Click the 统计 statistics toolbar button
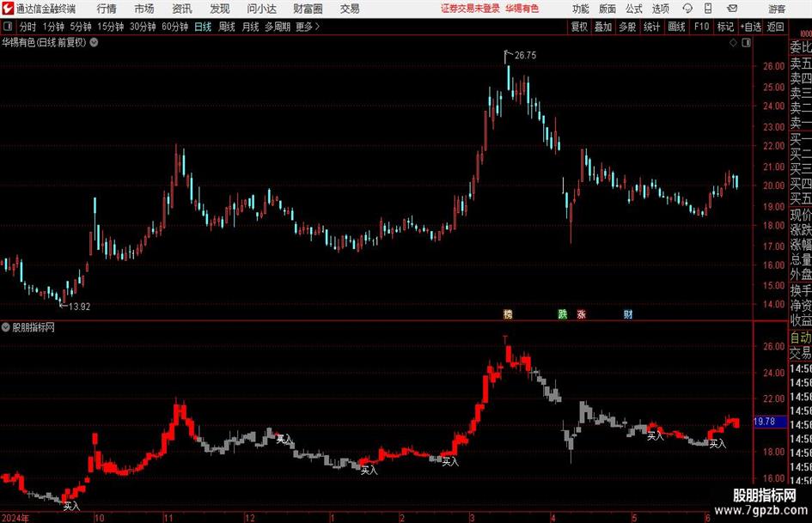 coord(651,27)
